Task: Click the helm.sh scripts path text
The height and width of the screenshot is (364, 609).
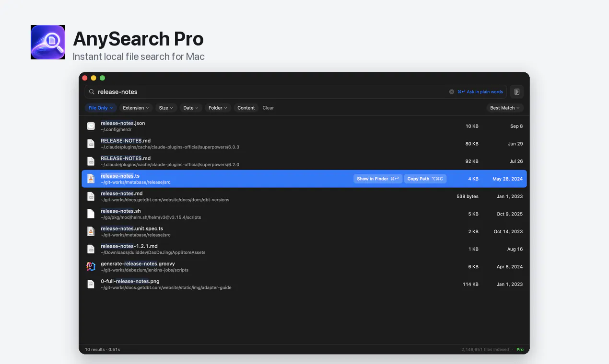Action: (151, 217)
